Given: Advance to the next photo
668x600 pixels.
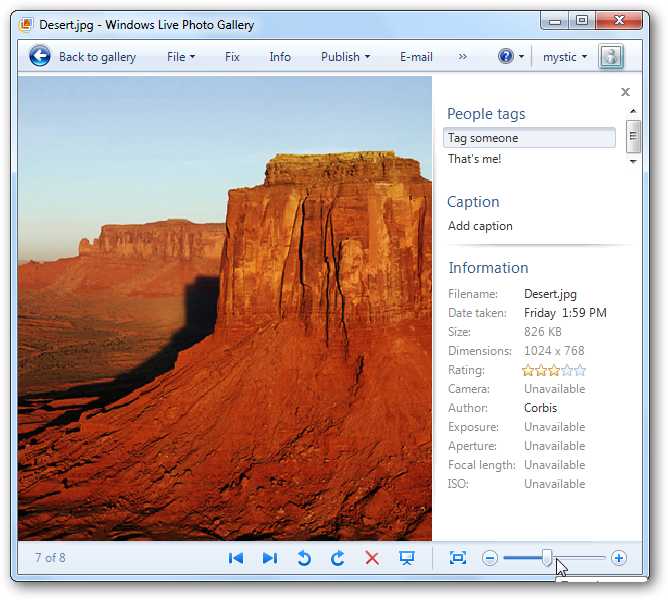Looking at the screenshot, I should click(x=270, y=558).
